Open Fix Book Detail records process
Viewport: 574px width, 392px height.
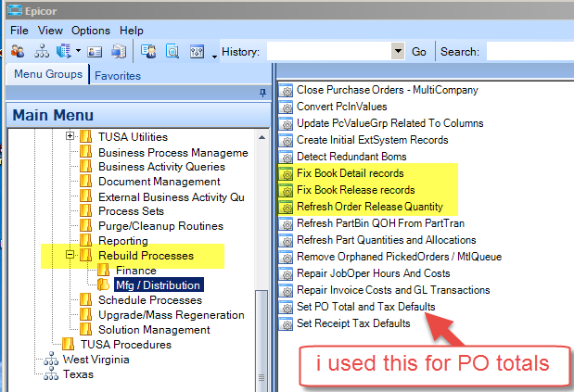click(x=350, y=173)
